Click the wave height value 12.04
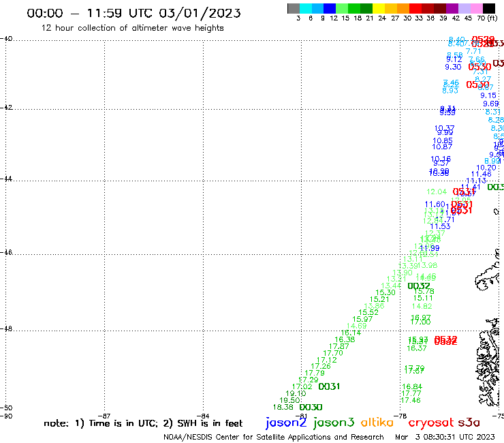Screen dimensions: 504x443 coord(437,192)
